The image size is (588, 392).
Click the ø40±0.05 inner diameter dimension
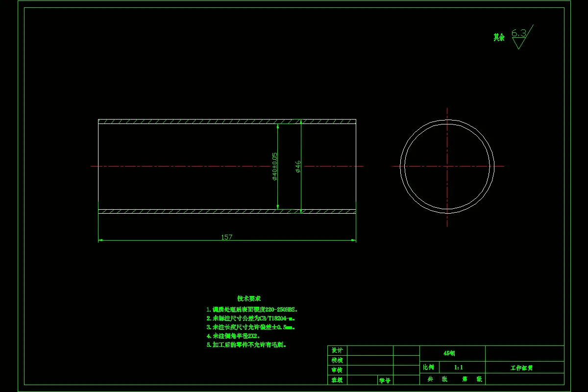[275, 166]
